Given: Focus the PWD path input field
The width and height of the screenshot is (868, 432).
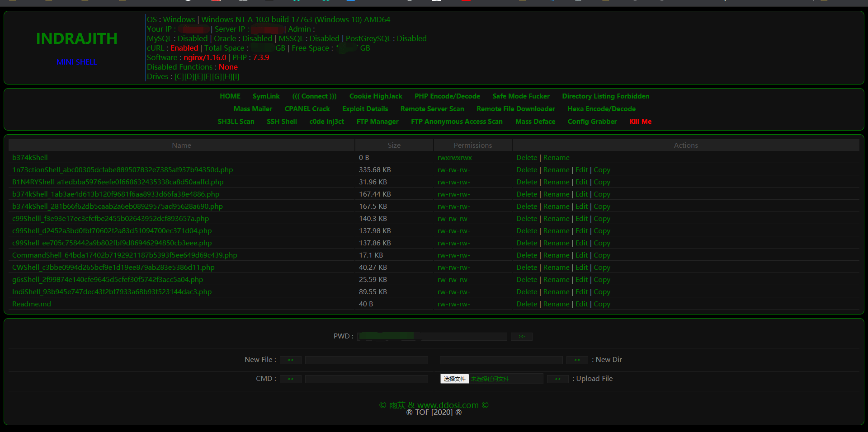Looking at the screenshot, I should 432,337.
